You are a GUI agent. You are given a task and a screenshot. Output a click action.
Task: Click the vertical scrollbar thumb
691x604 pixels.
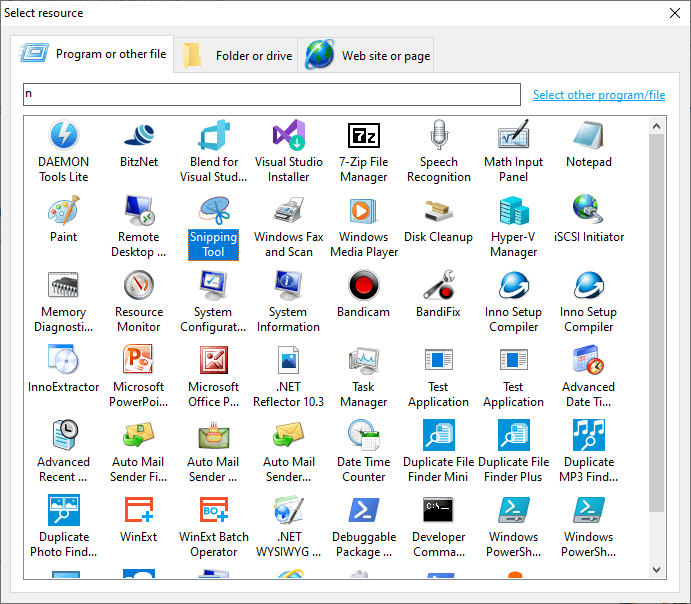[x=657, y=323]
